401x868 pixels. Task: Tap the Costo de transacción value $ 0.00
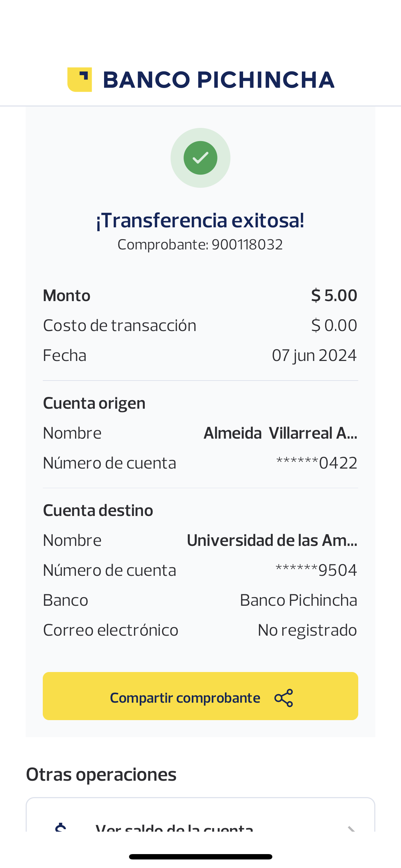pyautogui.click(x=334, y=325)
